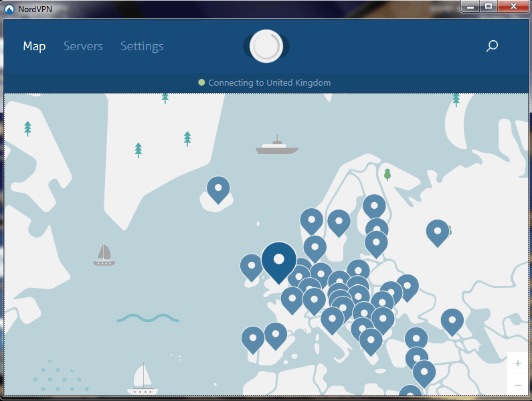Select the Portugal pin on Iberian coast

coord(252,338)
